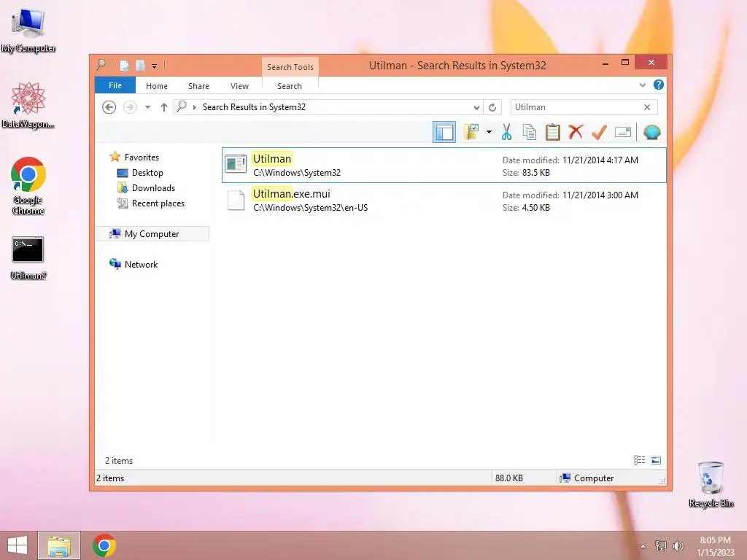Click the address bar path field

(329, 107)
